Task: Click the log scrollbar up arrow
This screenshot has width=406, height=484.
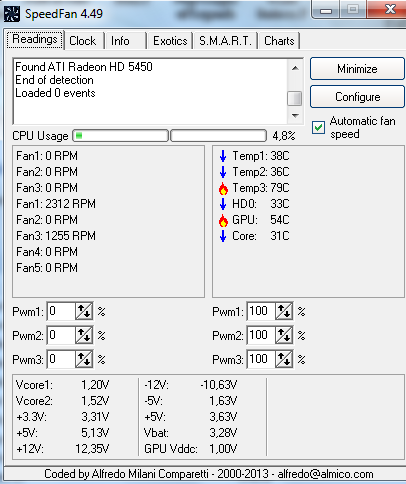Action: [295, 68]
